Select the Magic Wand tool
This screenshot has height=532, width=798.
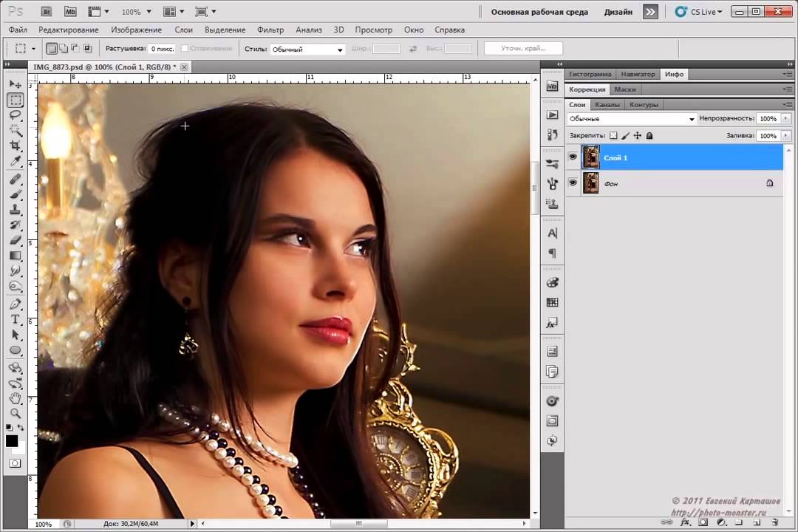(16, 130)
